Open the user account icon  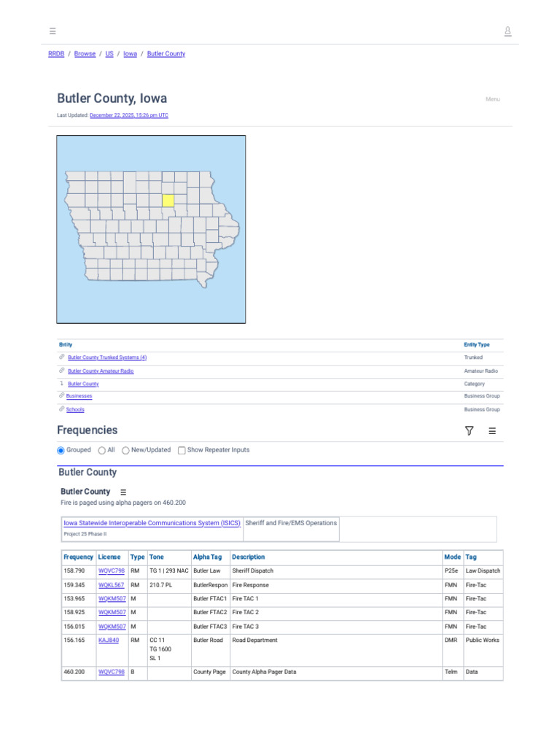[x=507, y=31]
